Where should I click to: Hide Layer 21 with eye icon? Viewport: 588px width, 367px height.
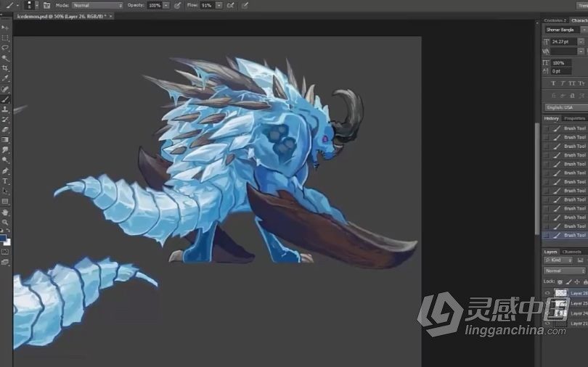click(547, 323)
